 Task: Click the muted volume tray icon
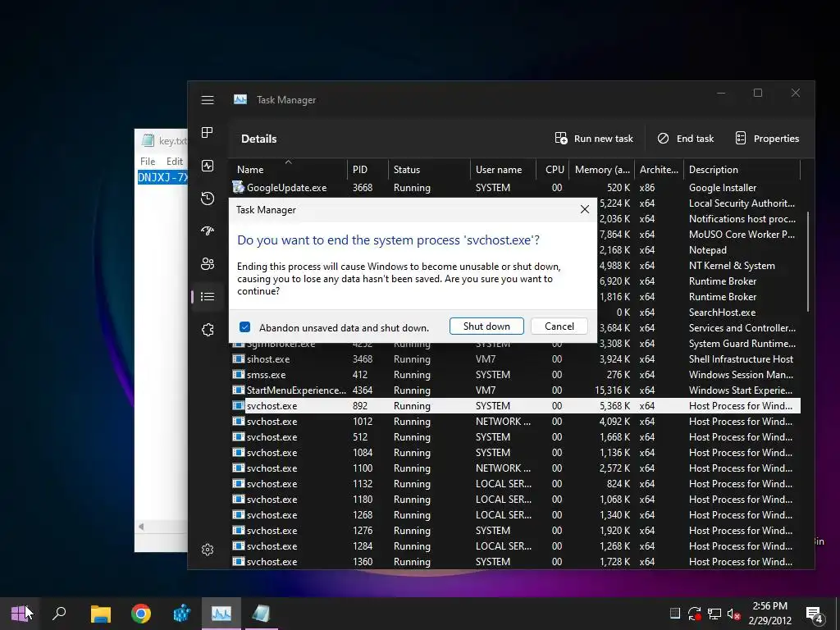(x=733, y=614)
